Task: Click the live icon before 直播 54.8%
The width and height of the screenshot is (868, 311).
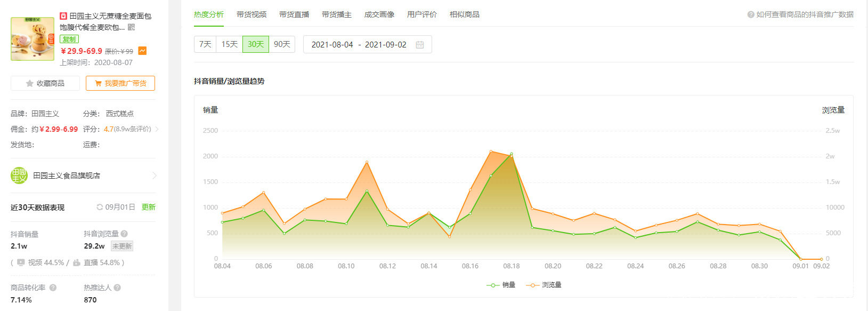Action: coord(77,262)
